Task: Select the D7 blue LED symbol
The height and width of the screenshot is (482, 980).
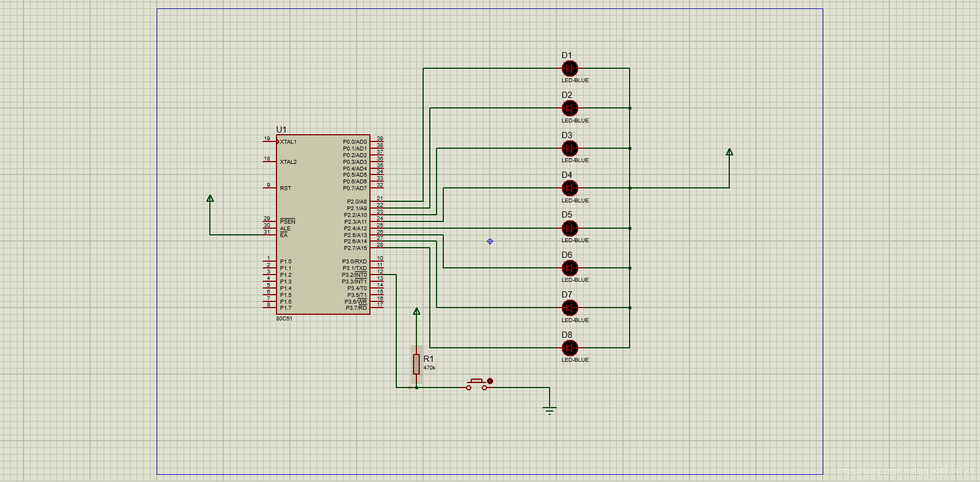Action: (x=570, y=308)
